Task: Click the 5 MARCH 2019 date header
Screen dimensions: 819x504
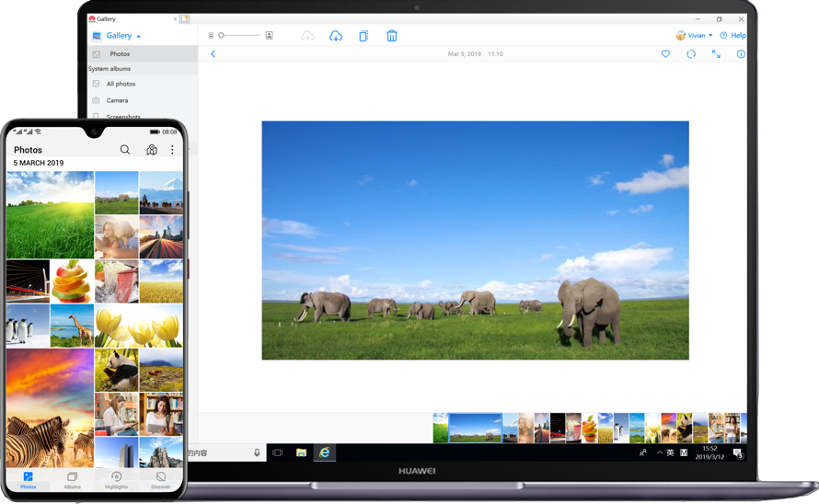Action: click(x=39, y=163)
